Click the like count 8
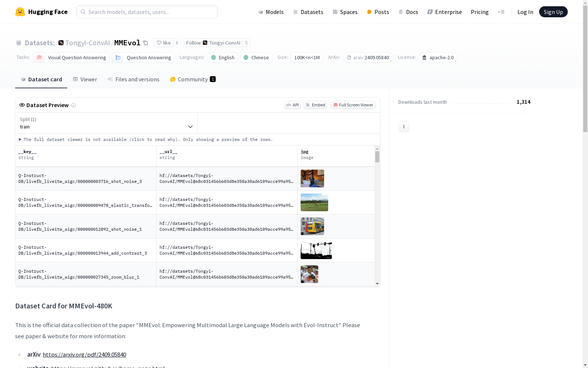 (x=177, y=43)
